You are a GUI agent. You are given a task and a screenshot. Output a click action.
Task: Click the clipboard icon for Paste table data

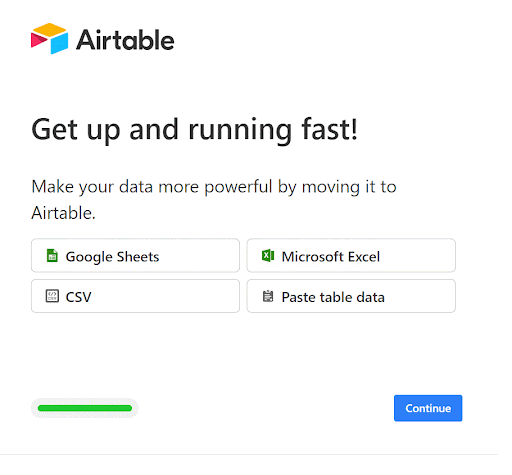(x=268, y=296)
